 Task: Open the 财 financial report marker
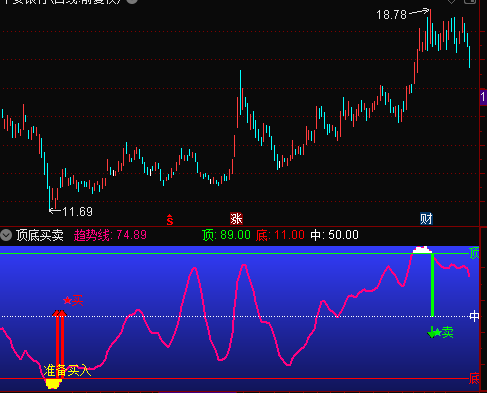[x=426, y=219]
